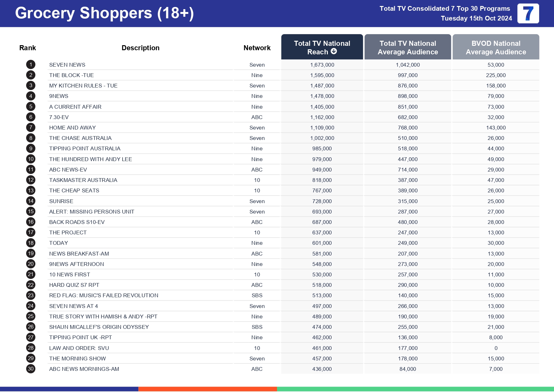Screen dimensions: 554x392
Task: Click the rank 1 circle badge
Action: click(31, 65)
